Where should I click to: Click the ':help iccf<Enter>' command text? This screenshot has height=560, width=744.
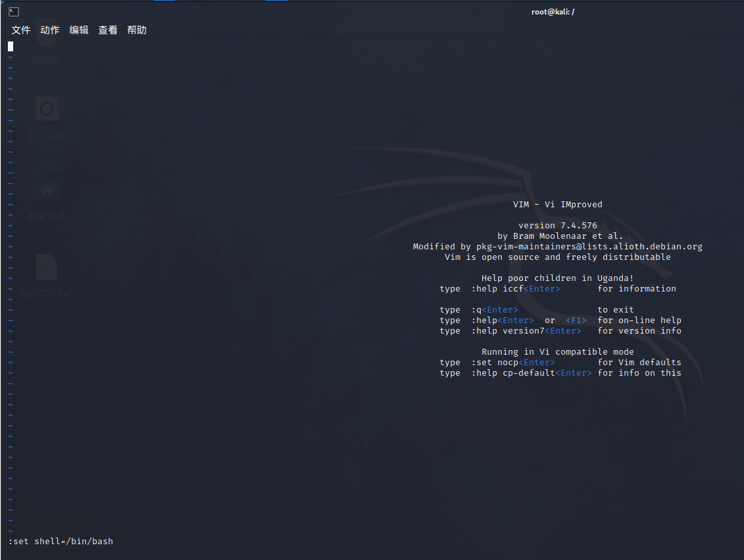point(516,288)
